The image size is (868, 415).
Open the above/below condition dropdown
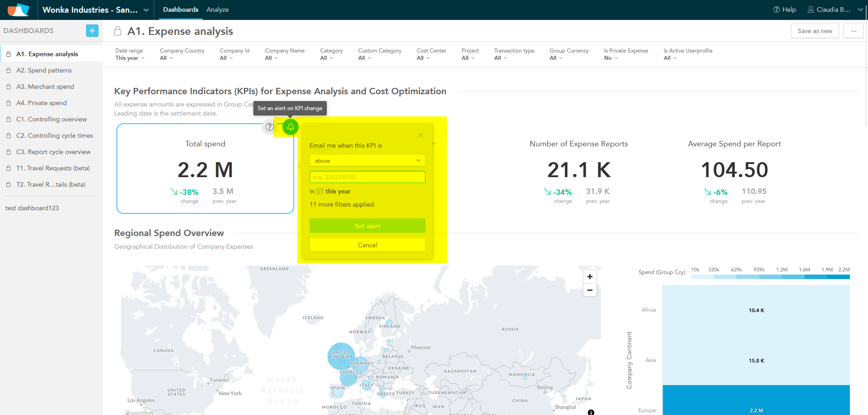point(367,160)
